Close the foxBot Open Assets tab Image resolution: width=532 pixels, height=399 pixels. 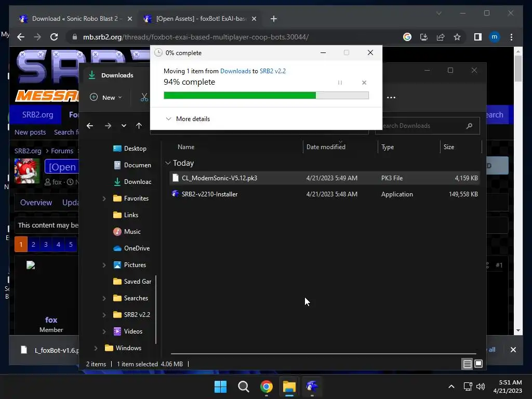(x=254, y=19)
